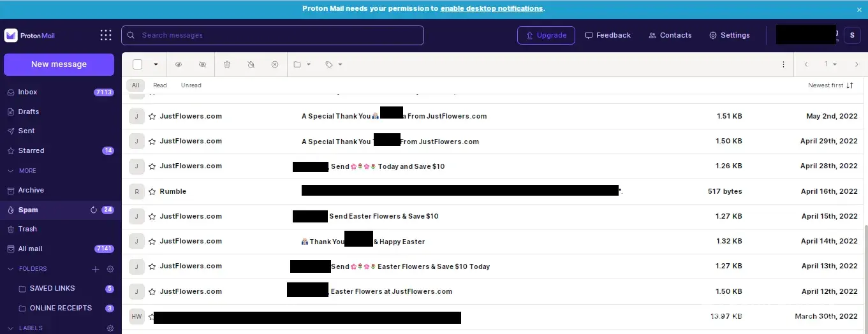This screenshot has width=868, height=334.
Task: Star the April 28th JustFlowers.com message
Action: click(x=152, y=166)
